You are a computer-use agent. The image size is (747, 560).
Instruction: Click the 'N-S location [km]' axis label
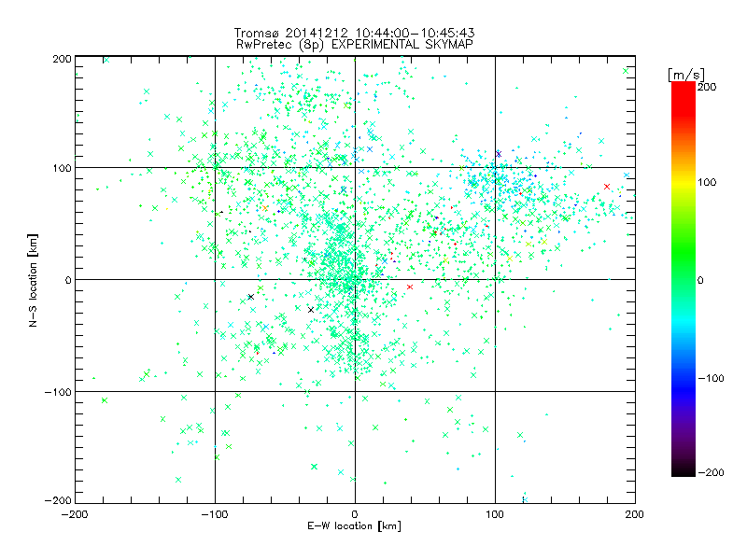point(33,280)
